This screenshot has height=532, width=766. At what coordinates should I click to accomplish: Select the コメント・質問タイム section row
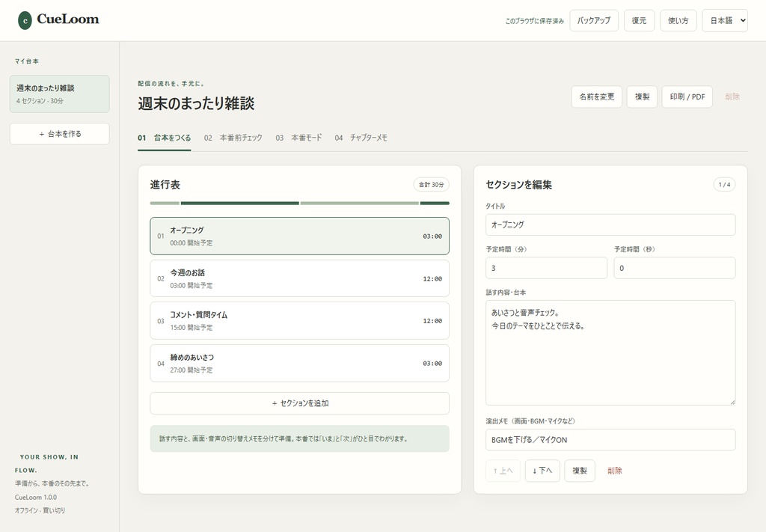click(x=299, y=320)
